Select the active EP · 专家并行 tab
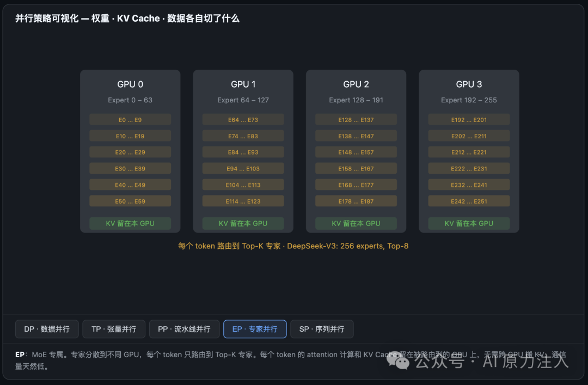 pyautogui.click(x=255, y=329)
